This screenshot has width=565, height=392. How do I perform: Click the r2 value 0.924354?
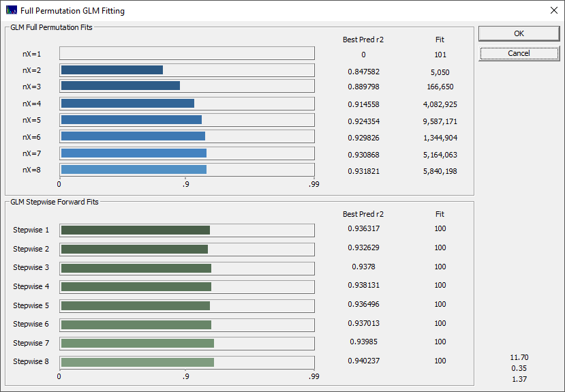[x=363, y=121]
